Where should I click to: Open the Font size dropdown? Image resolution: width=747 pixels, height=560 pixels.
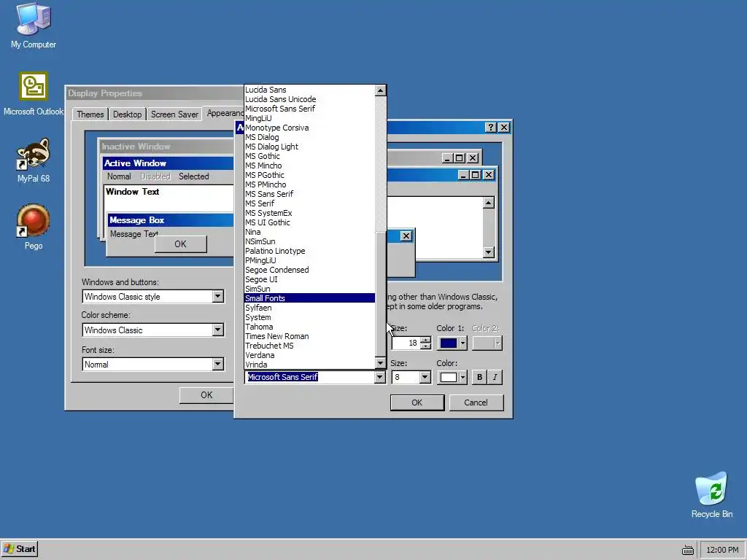click(x=217, y=365)
